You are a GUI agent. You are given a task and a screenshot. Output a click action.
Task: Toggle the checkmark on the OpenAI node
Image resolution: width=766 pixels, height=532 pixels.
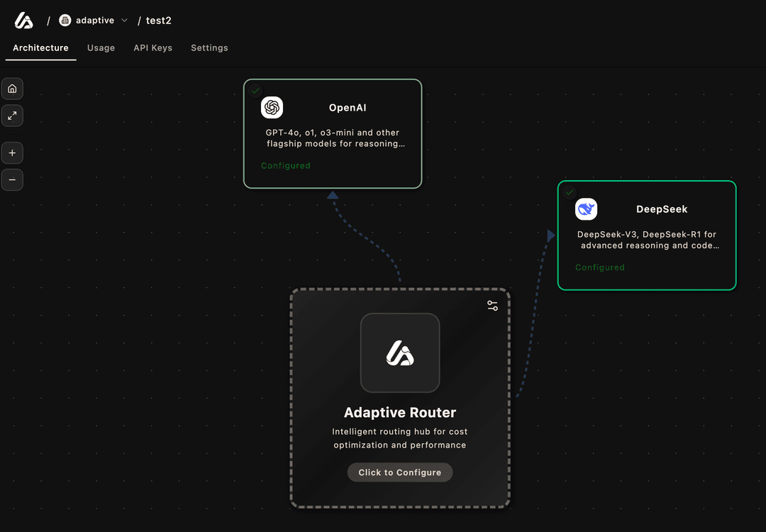tap(255, 89)
